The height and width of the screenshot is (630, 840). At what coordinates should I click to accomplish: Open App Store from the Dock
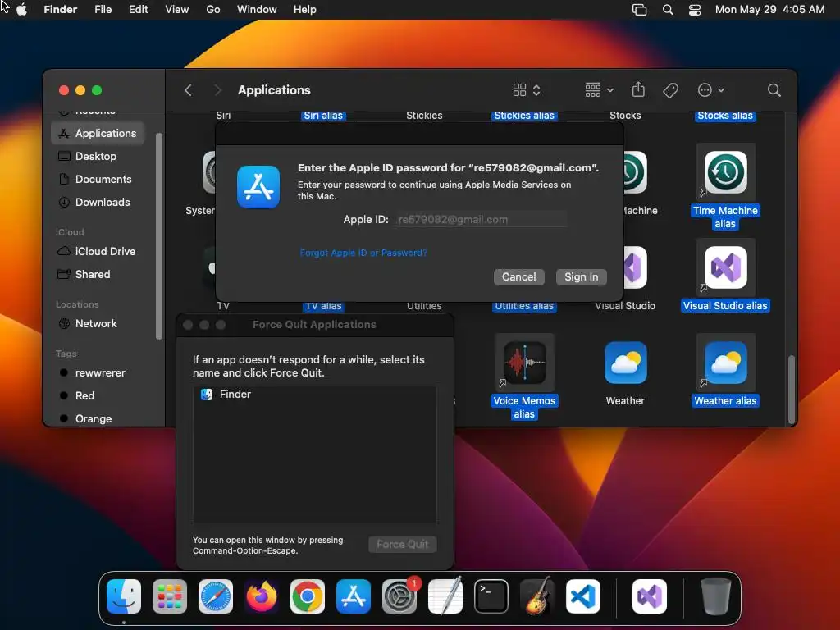(354, 596)
